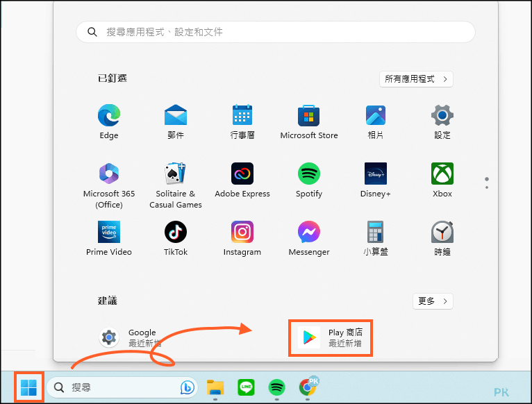Open the 行事曆 calendar app

[242, 121]
